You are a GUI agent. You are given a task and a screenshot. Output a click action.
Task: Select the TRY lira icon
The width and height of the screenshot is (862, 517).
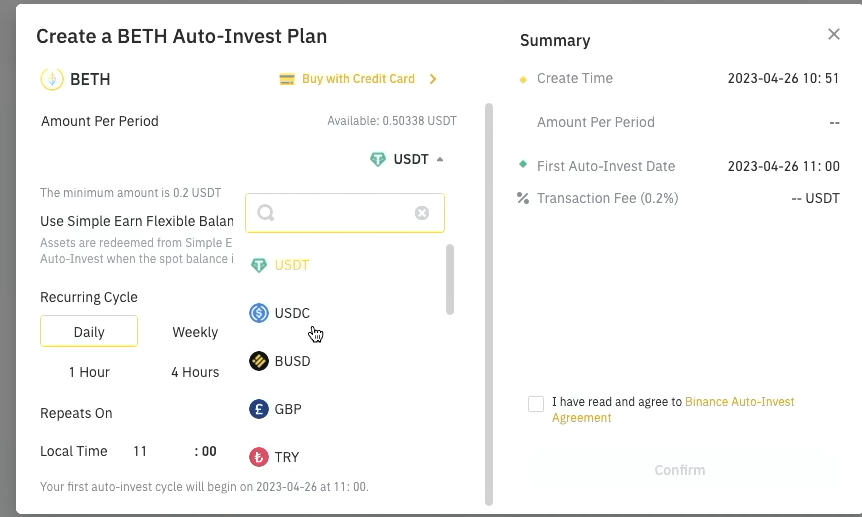(x=259, y=457)
